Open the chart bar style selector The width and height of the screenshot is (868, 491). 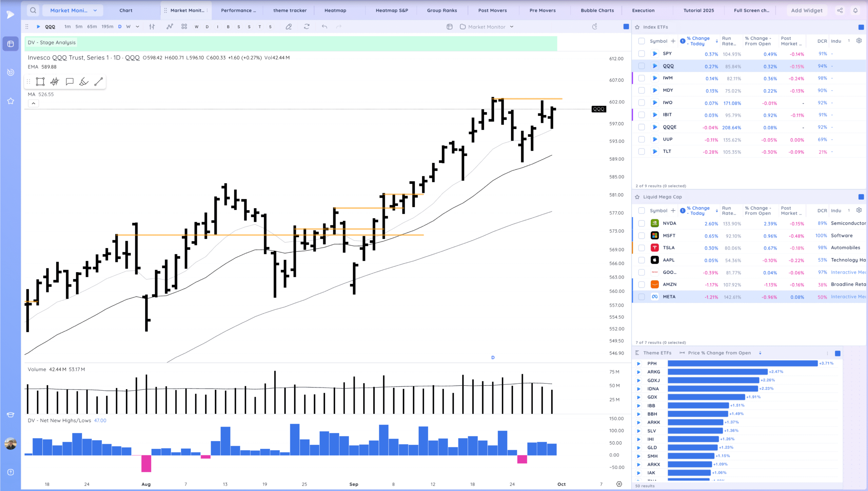tap(152, 27)
